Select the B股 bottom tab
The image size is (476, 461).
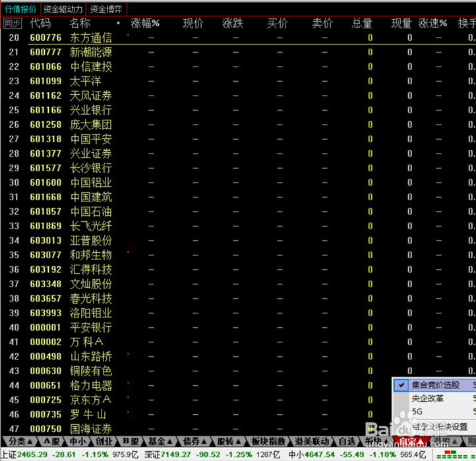coord(131,441)
